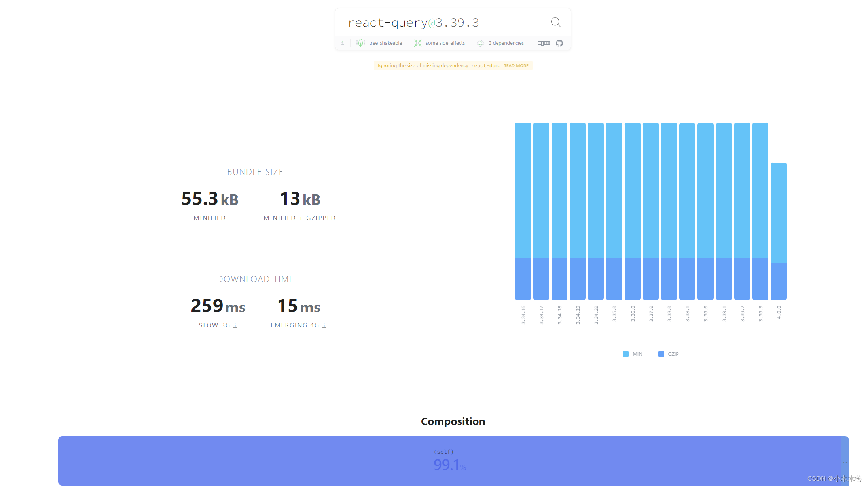
Task: Click the GZIP legend color swatch
Action: click(x=661, y=354)
